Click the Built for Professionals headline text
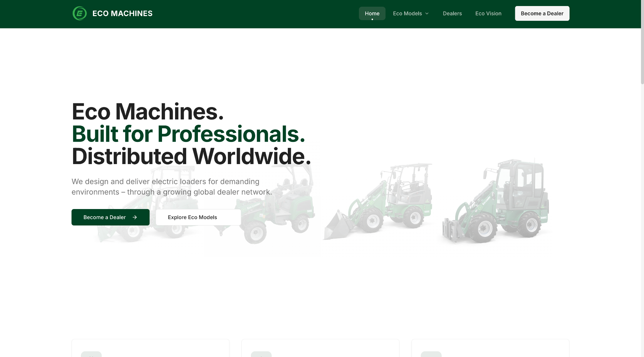644x357 pixels. 189,134
